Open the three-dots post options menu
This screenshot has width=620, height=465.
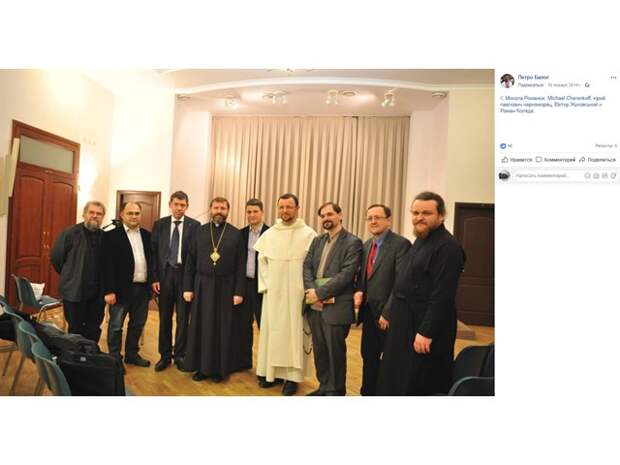click(613, 78)
